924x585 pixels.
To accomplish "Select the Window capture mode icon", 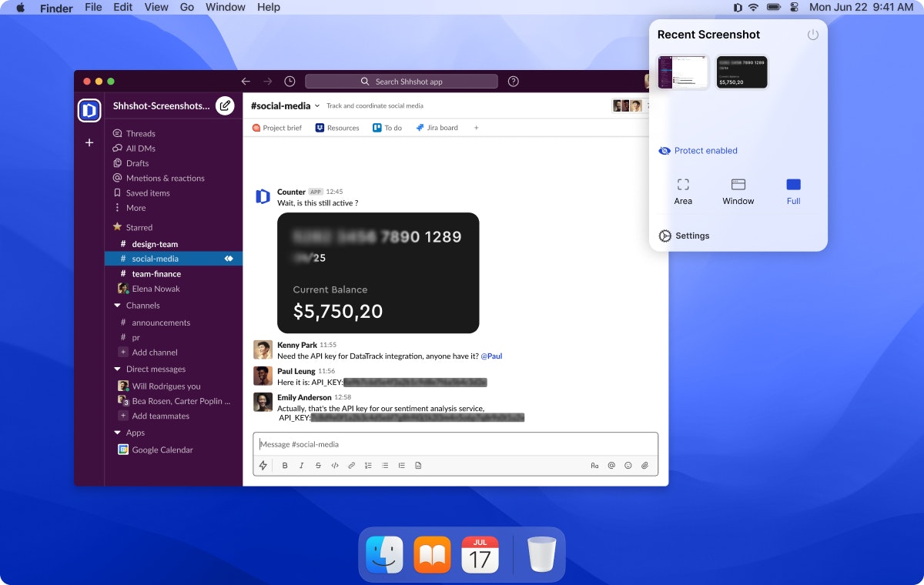I will [738, 185].
